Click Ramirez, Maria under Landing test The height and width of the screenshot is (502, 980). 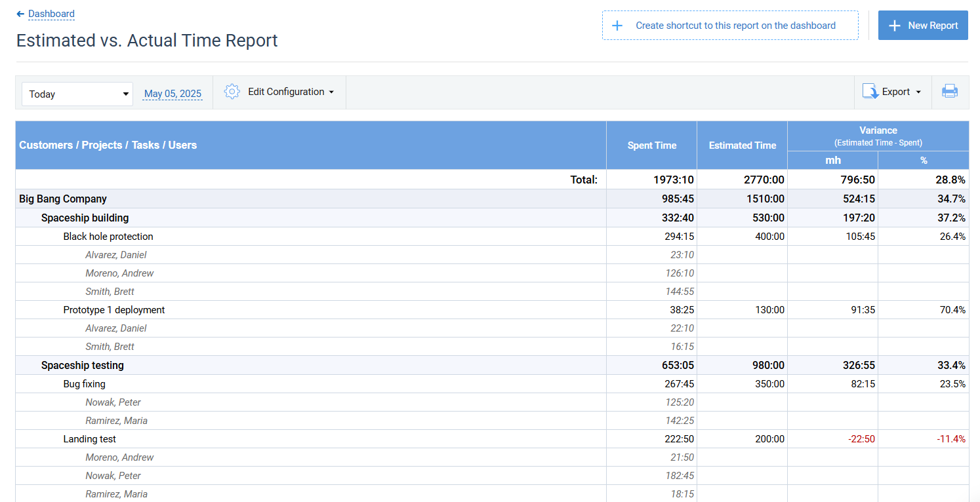pyautogui.click(x=116, y=494)
